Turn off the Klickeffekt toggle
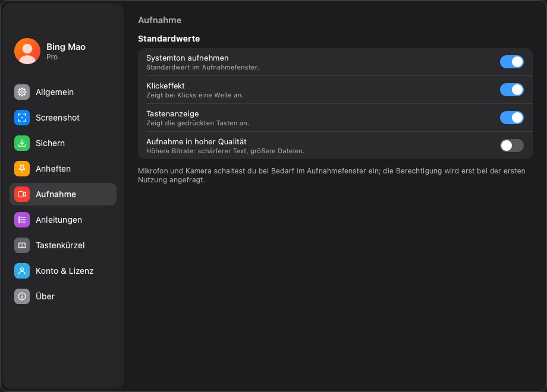Screen dimensions: 547x392 pos(511,90)
